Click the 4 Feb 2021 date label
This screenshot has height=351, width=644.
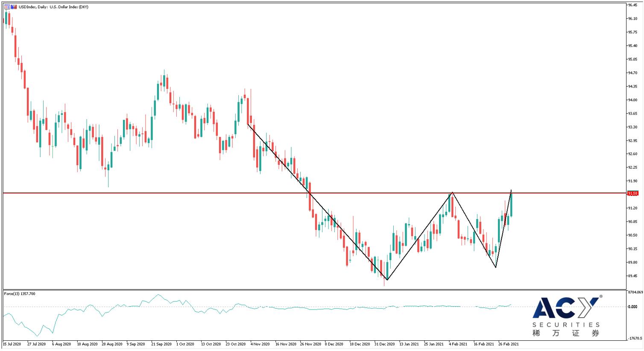point(458,344)
